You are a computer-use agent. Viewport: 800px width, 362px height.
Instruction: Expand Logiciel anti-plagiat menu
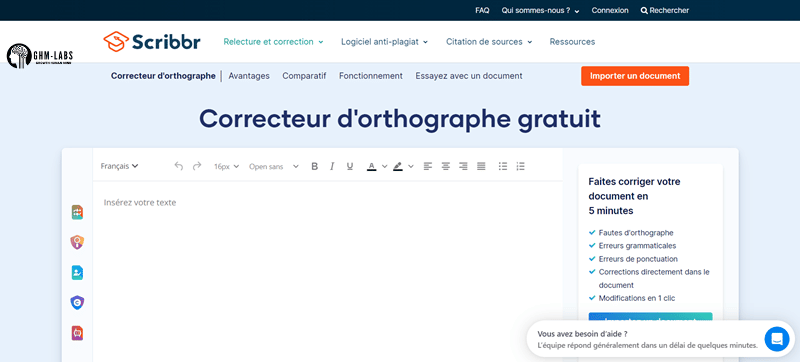[385, 42]
